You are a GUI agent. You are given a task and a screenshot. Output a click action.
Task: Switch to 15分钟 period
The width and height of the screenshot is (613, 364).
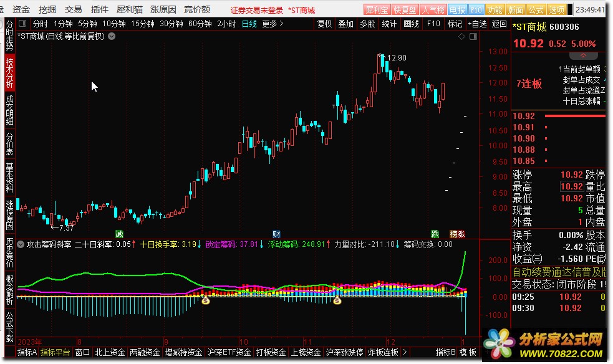click(x=143, y=24)
